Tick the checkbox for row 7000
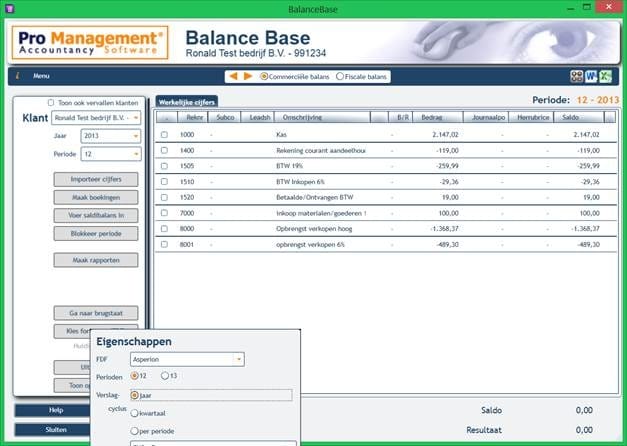The height and width of the screenshot is (446, 627). point(164,213)
